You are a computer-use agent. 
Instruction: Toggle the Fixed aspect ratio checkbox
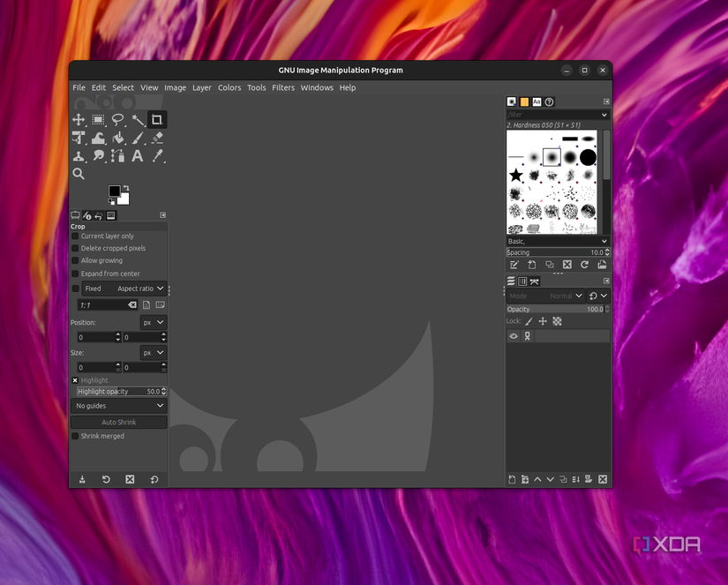[x=76, y=289]
